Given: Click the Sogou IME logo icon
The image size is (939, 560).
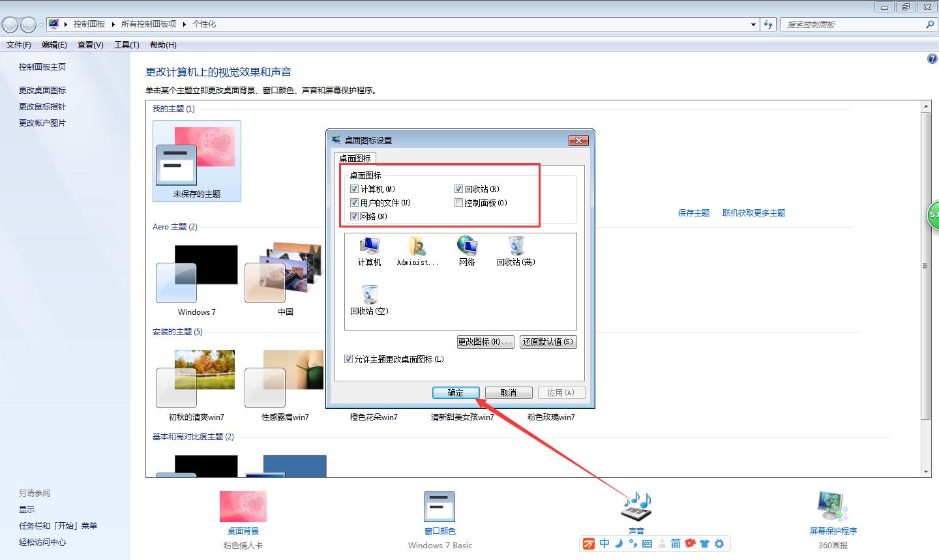Looking at the screenshot, I should coord(589,544).
